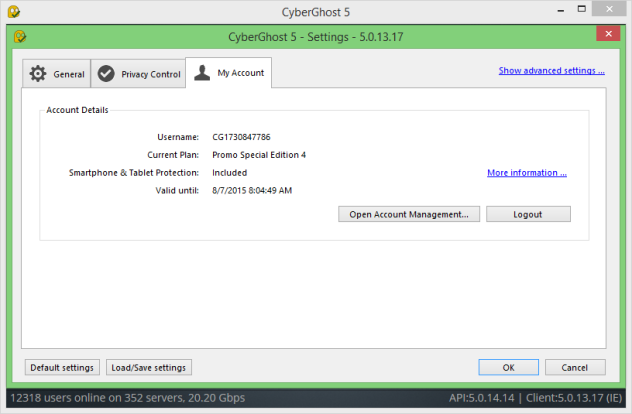The width and height of the screenshot is (632, 414).
Task: Click the gear icon on General tab
Action: tap(38, 74)
